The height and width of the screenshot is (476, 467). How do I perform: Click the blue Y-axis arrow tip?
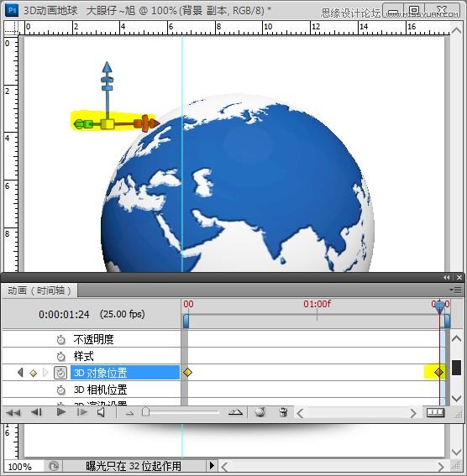coord(107,67)
